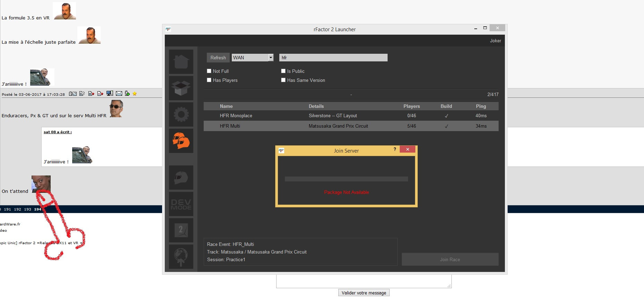
Task: Click the globe with arrow sidebar icon
Action: (181, 257)
